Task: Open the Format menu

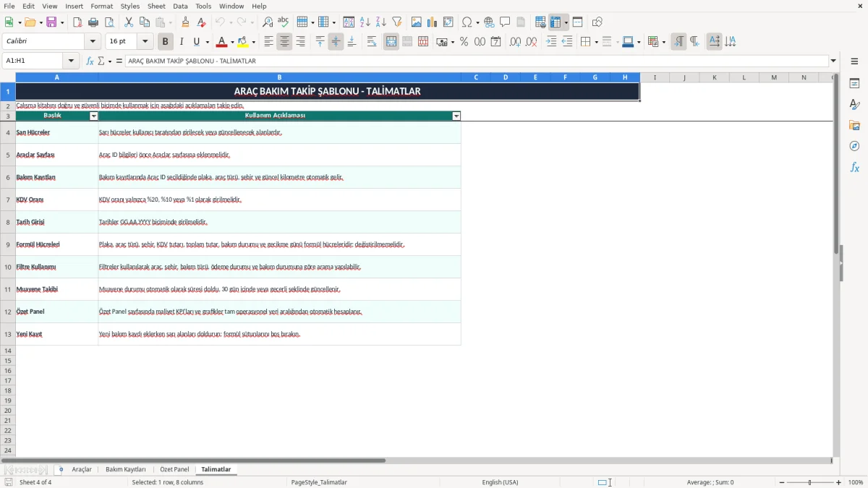Action: [101, 6]
